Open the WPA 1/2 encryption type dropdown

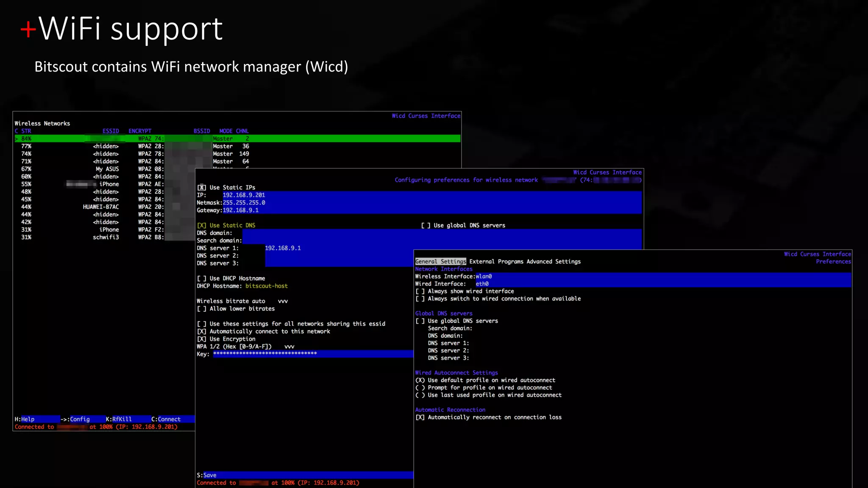pos(289,347)
